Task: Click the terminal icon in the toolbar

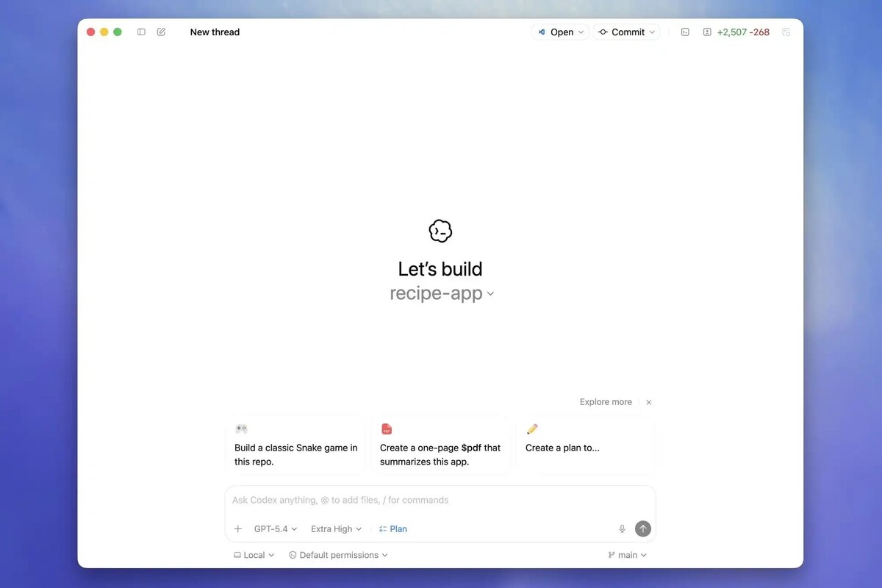Action: click(x=684, y=32)
